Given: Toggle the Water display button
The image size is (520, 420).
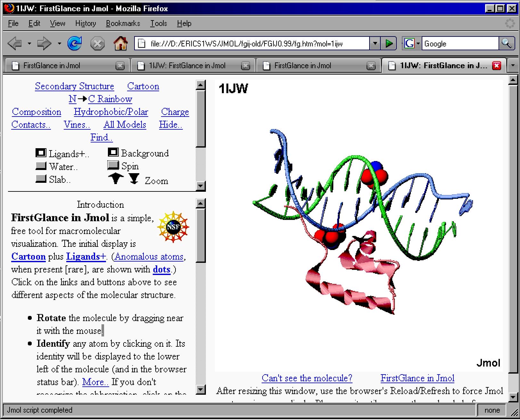Looking at the screenshot, I should [x=41, y=166].
